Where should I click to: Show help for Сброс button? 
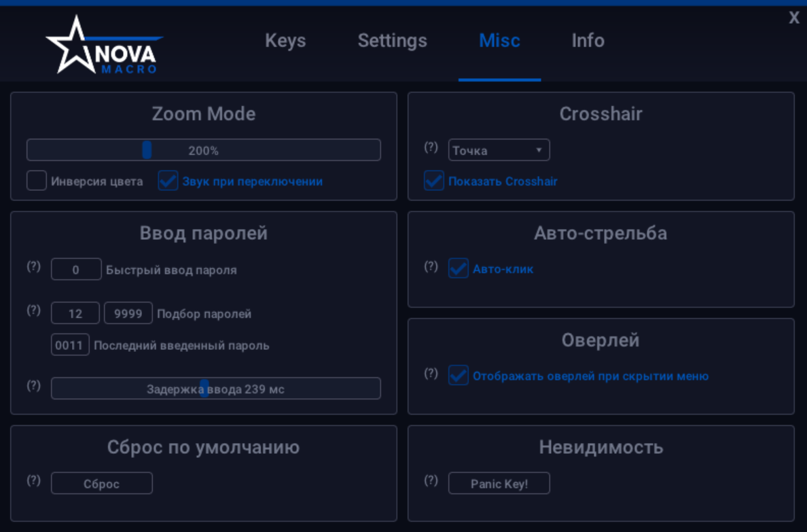click(x=33, y=480)
